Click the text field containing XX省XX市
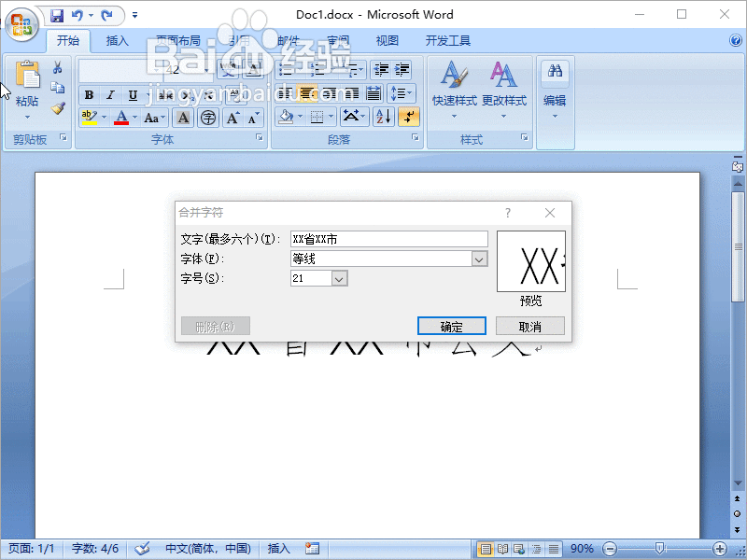Screen dimensions: 747x560 coord(388,238)
